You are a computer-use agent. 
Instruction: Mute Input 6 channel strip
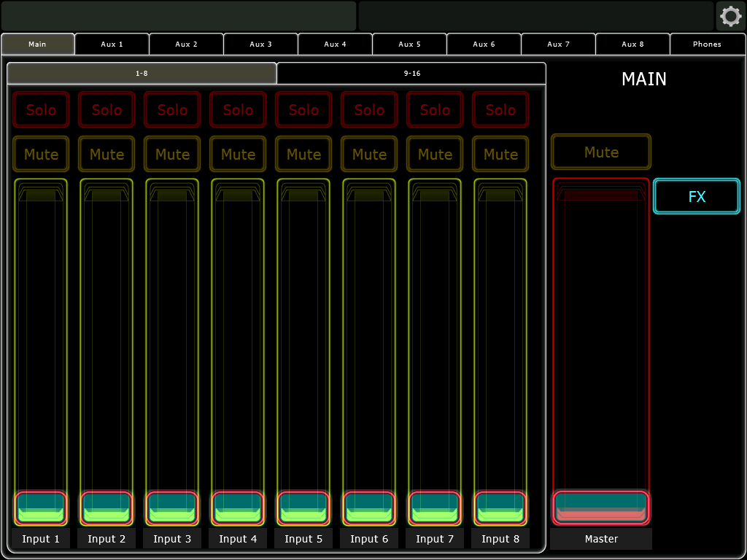(369, 155)
